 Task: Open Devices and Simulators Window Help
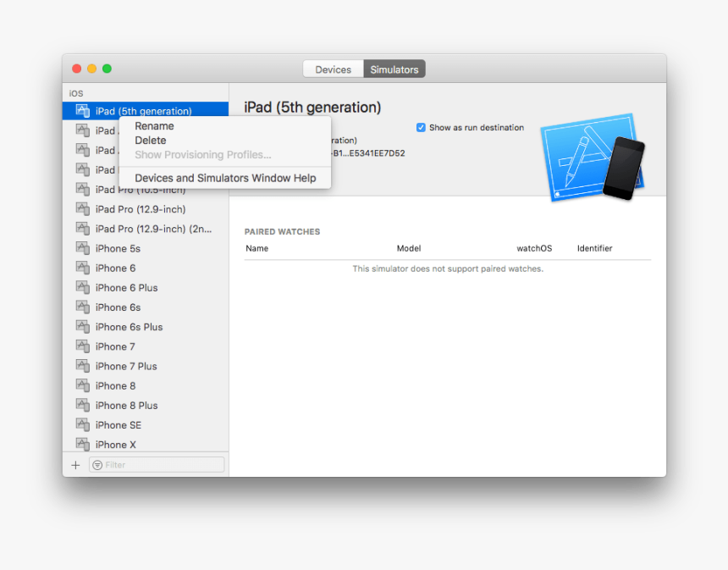click(225, 178)
